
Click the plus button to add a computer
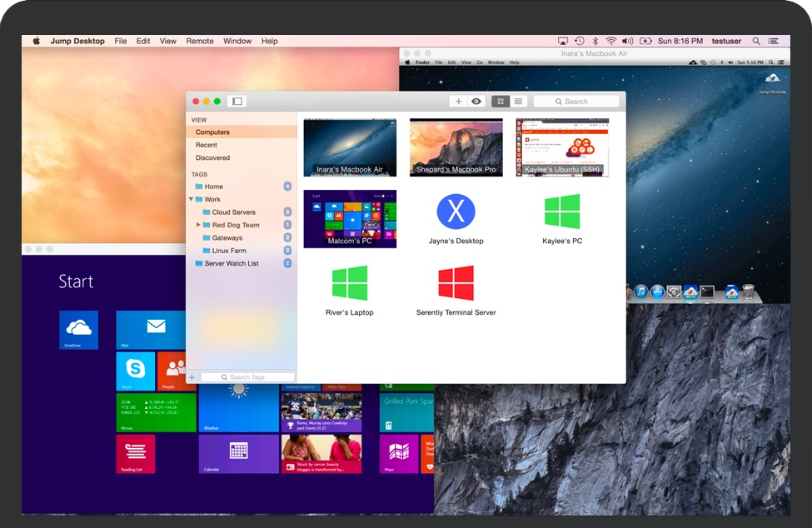[458, 102]
